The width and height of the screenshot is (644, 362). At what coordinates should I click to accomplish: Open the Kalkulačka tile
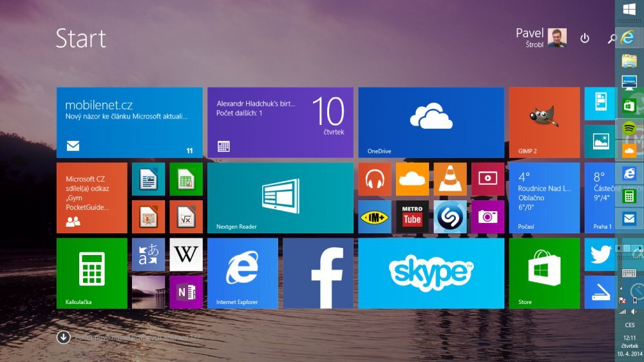click(x=91, y=273)
